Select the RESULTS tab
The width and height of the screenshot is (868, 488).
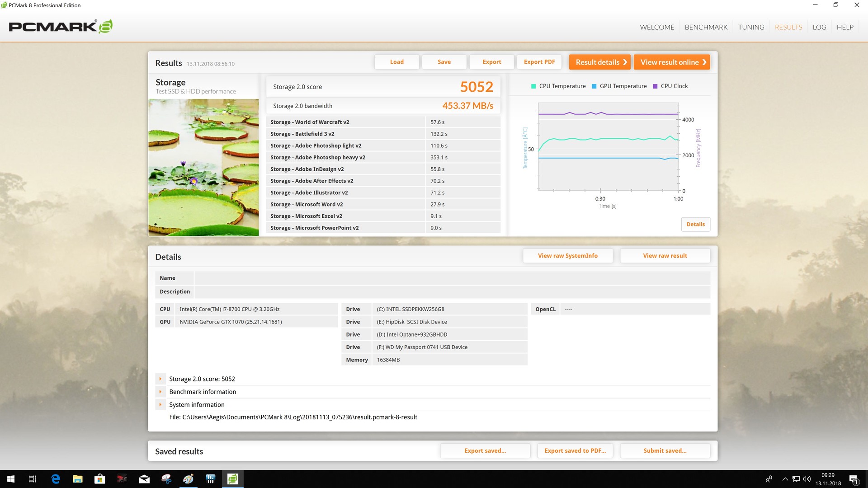click(x=788, y=27)
